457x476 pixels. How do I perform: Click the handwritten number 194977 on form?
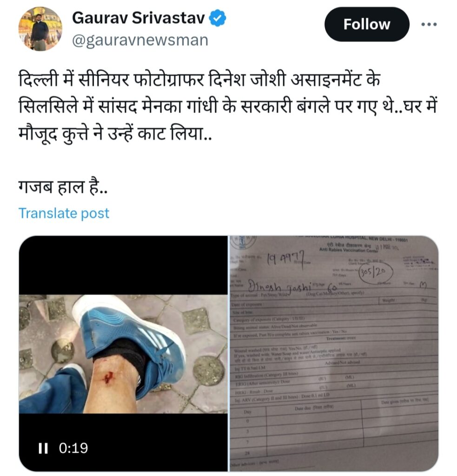point(285,259)
